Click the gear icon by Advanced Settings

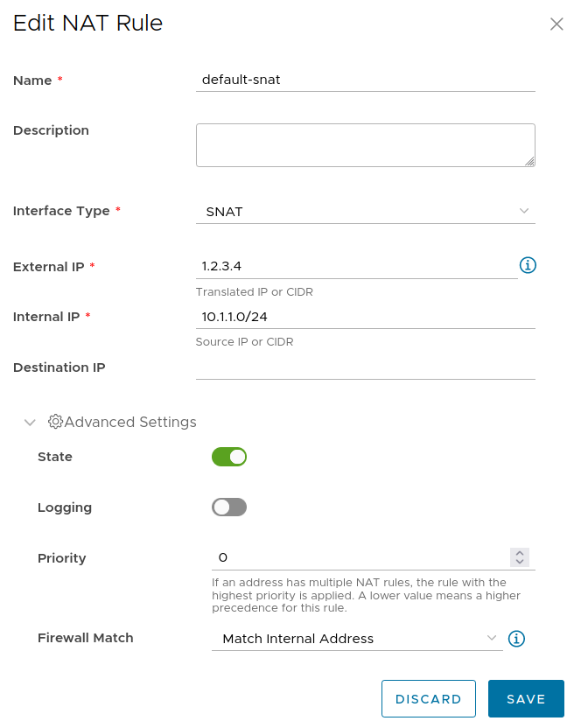point(55,422)
